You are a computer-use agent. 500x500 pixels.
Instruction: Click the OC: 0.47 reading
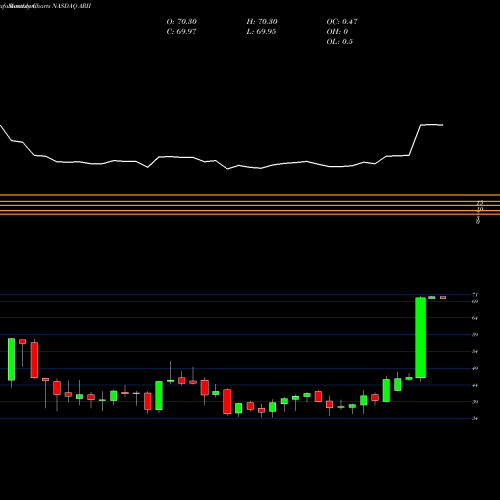tap(342, 22)
